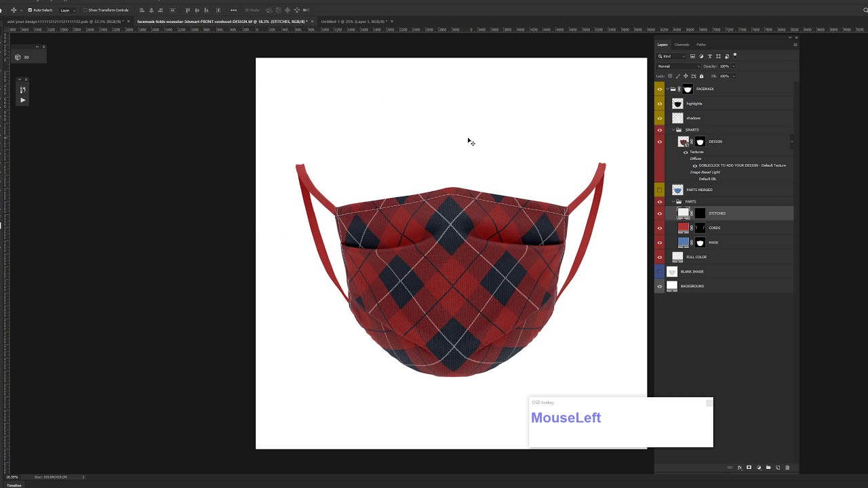Viewport: 868px width, 488px height.
Task: Hide the FACEMASK group
Action: pos(659,89)
